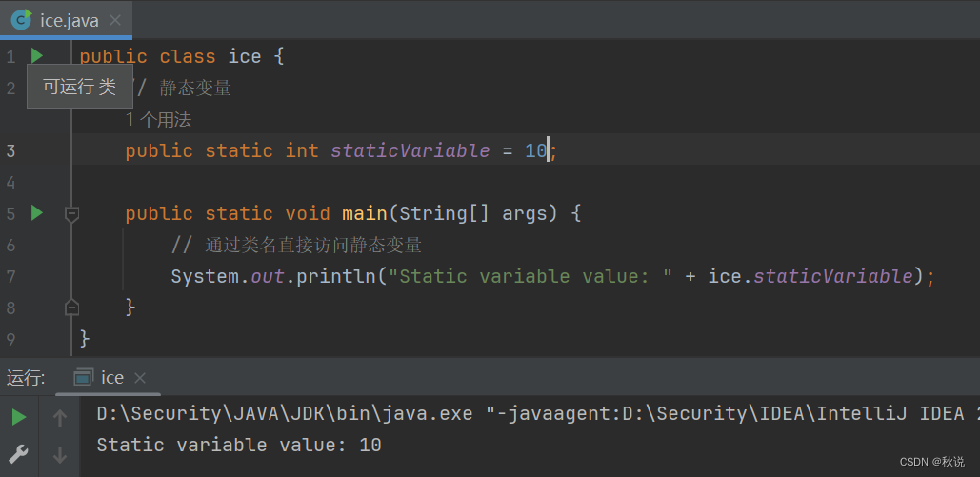Collapse fold end marker at line 8
The width and height of the screenshot is (980, 477).
click(71, 307)
